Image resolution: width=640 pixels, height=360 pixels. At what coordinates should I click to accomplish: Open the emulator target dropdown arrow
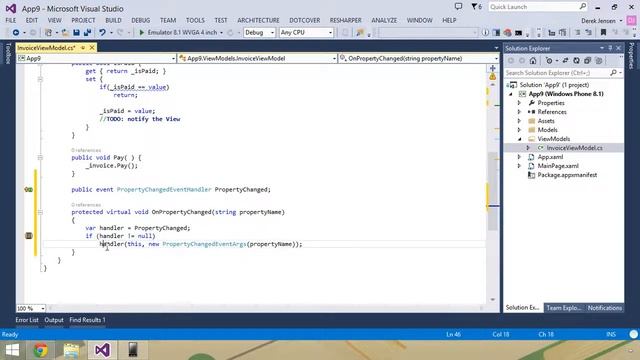click(221, 33)
